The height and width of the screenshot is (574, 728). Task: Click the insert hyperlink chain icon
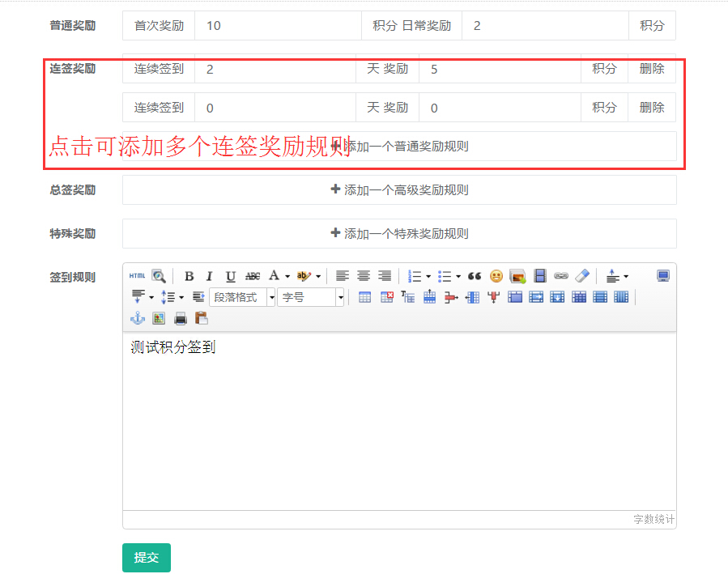click(561, 276)
